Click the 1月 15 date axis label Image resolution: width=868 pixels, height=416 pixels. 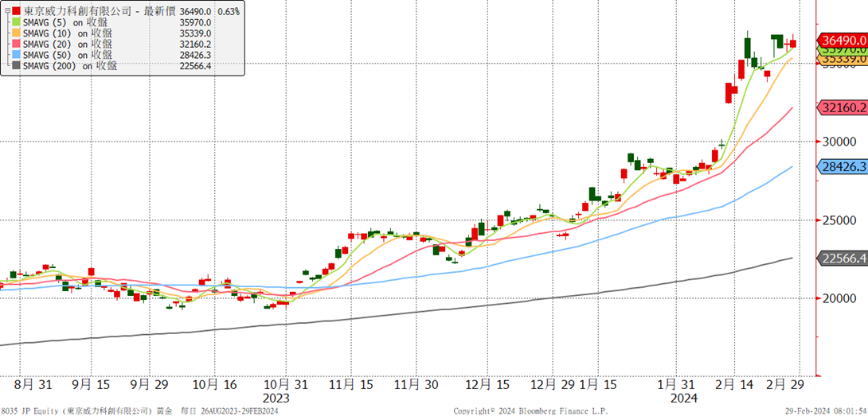pos(598,385)
